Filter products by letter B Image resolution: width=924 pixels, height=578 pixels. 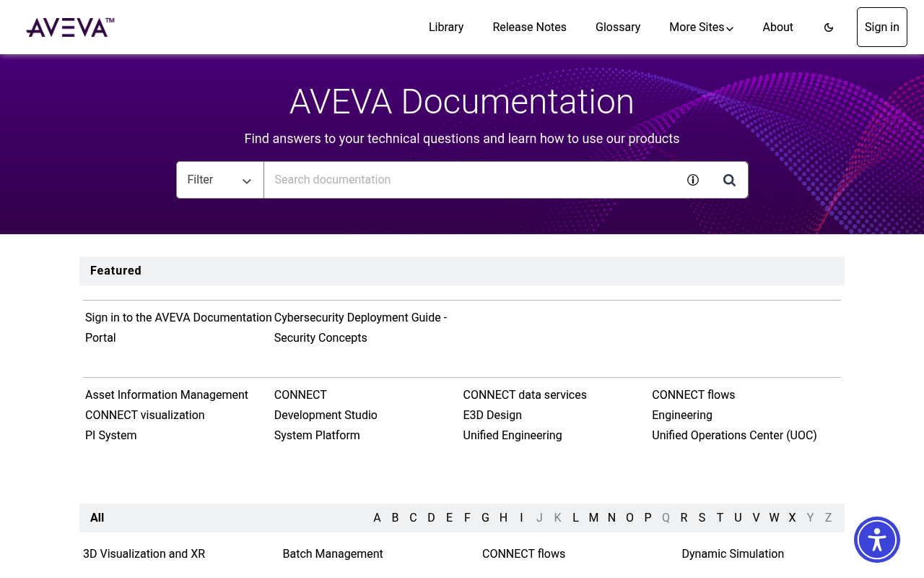pyautogui.click(x=395, y=518)
